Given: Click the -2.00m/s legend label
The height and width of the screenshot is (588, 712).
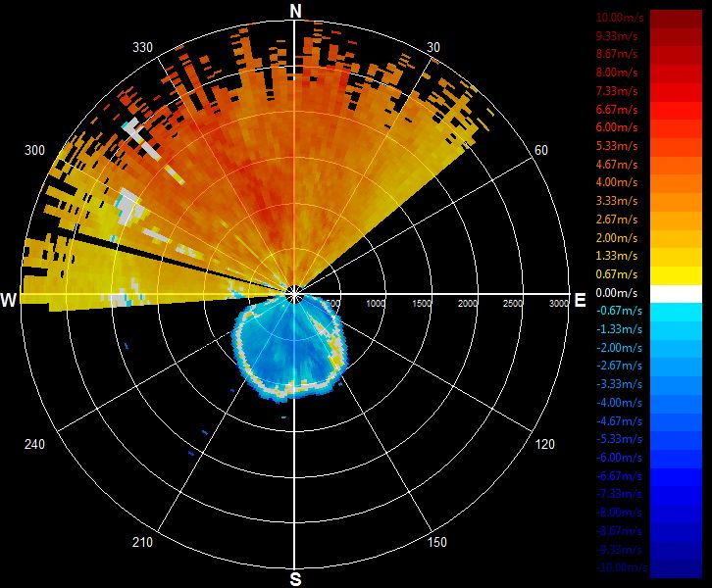Looking at the screenshot, I should (619, 348).
